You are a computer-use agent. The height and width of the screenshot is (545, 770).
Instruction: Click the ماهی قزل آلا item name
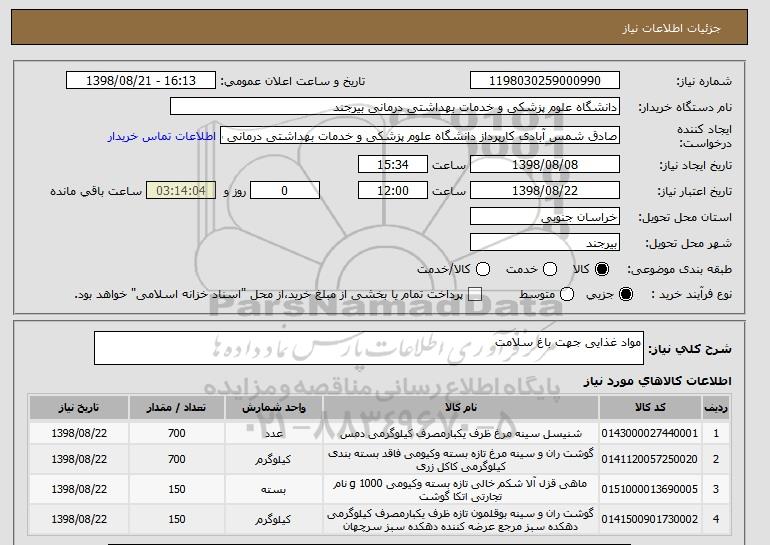[461, 490]
